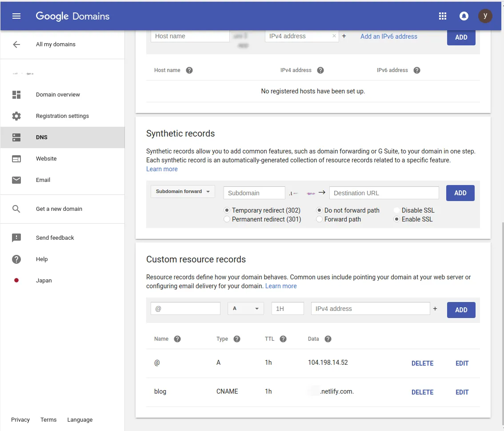Open the Privacy footer link
The width and height of the screenshot is (504, 431).
coord(20,419)
